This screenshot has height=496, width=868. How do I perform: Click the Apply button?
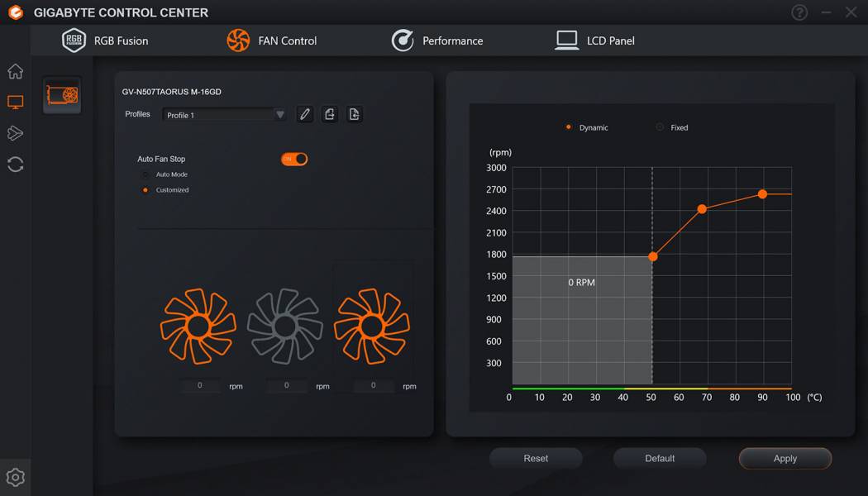785,458
